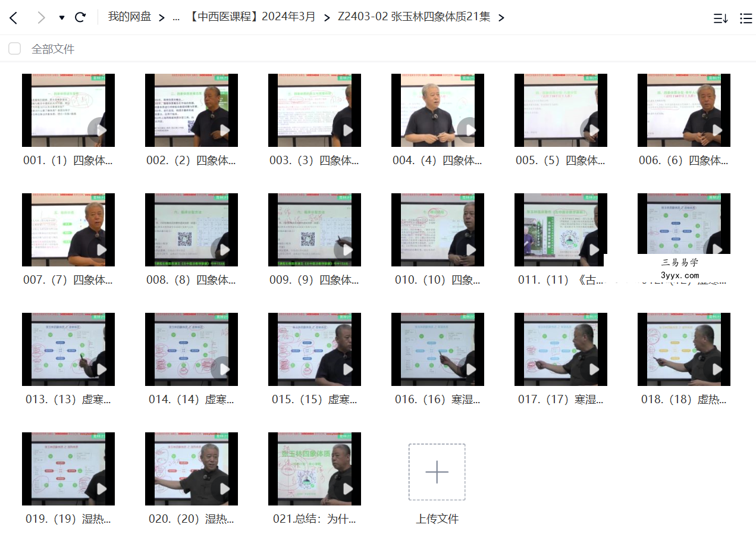Screen dimensions: 756x537
Task: Open the navigation history dropdown triangle
Action: click(x=62, y=18)
